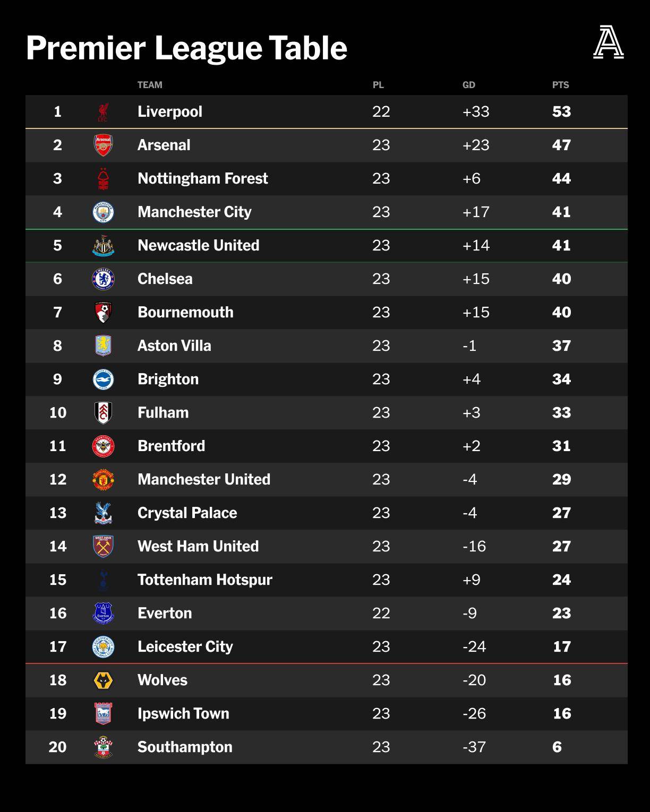Click the PL column header
Viewport: 650px width, 812px height.
click(x=378, y=85)
